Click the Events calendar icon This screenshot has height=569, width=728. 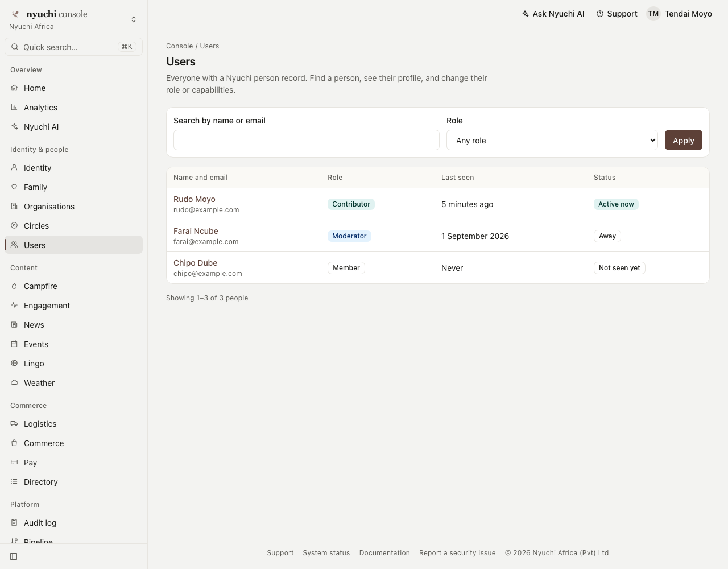pyautogui.click(x=14, y=344)
